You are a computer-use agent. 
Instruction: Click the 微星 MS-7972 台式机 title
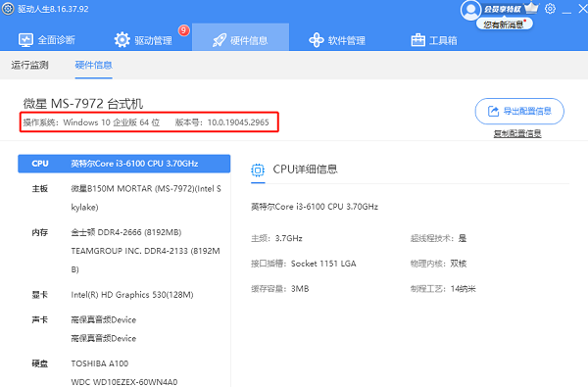click(x=83, y=104)
